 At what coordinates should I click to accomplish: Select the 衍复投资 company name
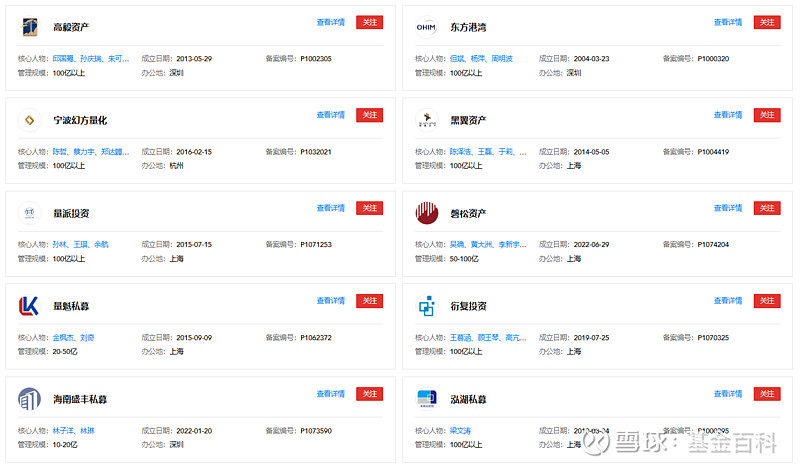point(468,306)
